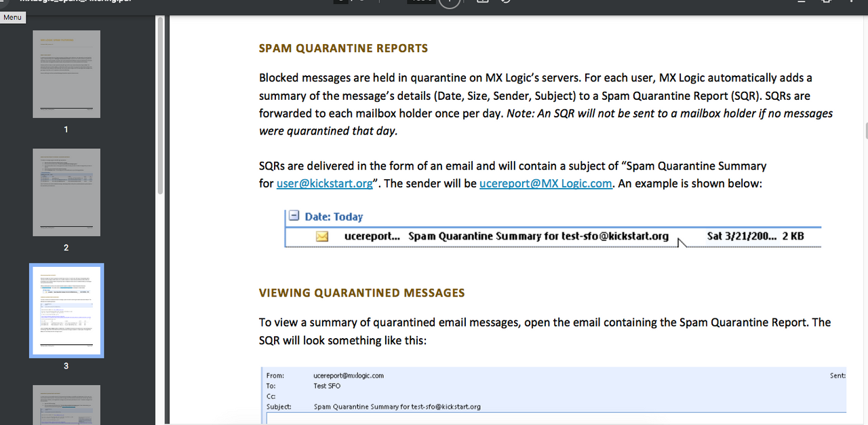The width and height of the screenshot is (868, 425).
Task: Click the VIEWING QUARANTINED MESSAGES heading
Action: point(362,293)
